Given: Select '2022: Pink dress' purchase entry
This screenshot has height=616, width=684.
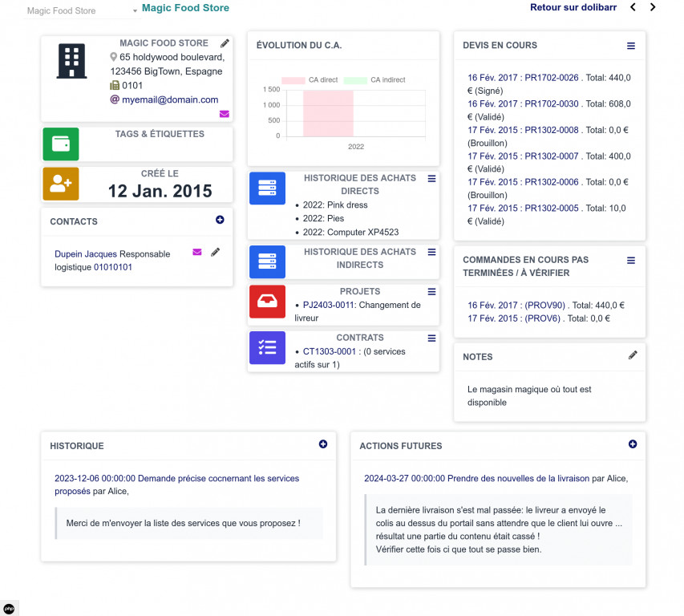Looking at the screenshot, I should [x=335, y=205].
